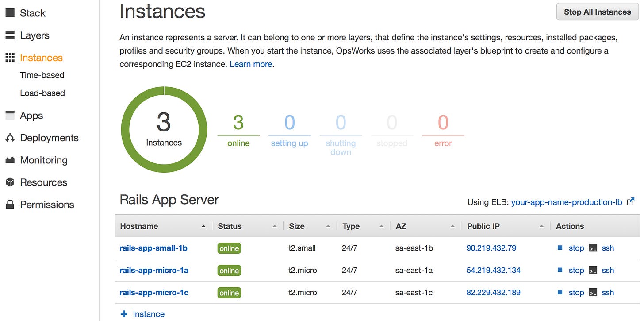644x321 pixels.
Task: Click public IP 82.229.432.189
Action: (494, 292)
